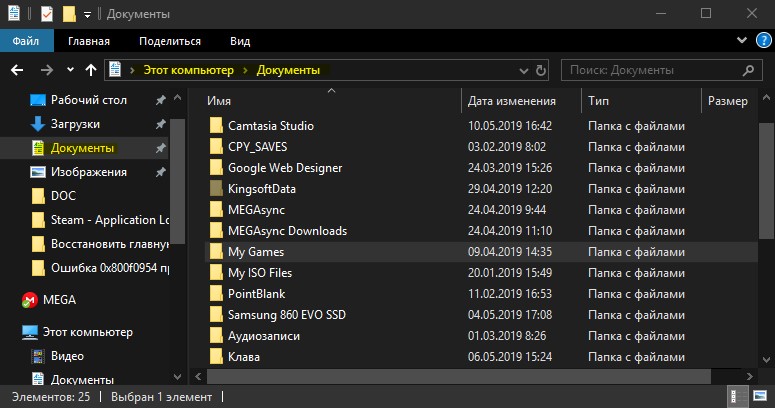Expand the ribbon with chevron
775x408 pixels.
741,41
